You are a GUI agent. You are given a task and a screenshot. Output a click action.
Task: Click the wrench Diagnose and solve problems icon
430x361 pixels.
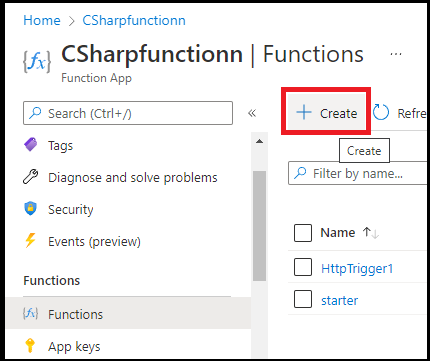pyautogui.click(x=30, y=177)
